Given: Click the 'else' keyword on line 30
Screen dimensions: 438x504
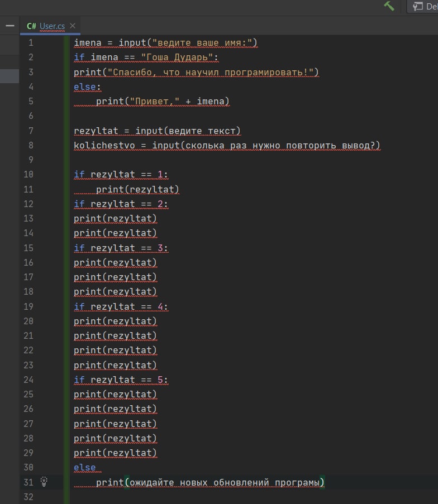Looking at the screenshot, I should pyautogui.click(x=85, y=467).
